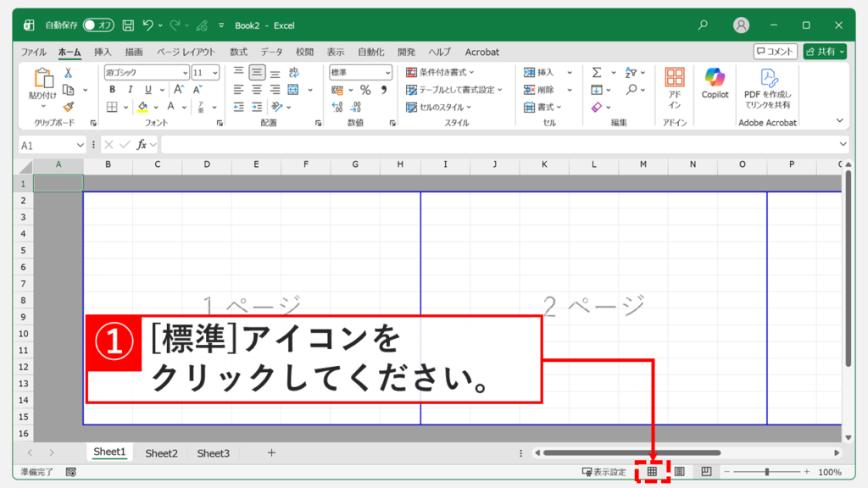Open the ファイル menu
This screenshot has width=868, height=488.
tap(34, 52)
